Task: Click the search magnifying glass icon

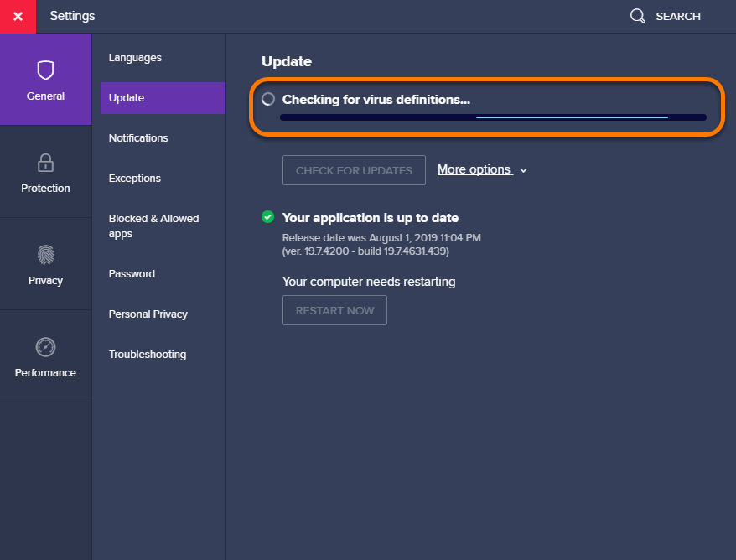Action: coord(638,16)
